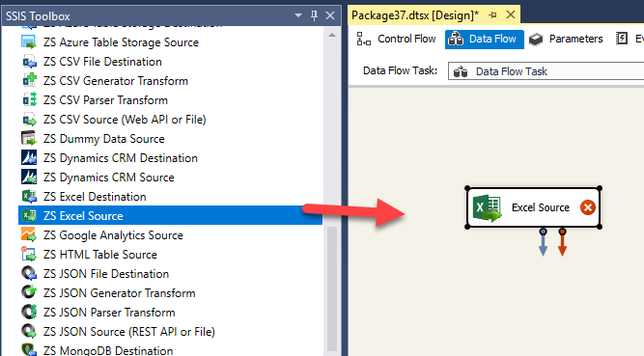The height and width of the screenshot is (356, 644).
Task: Click ZS JSON Generator Transform icon
Action: 29,293
